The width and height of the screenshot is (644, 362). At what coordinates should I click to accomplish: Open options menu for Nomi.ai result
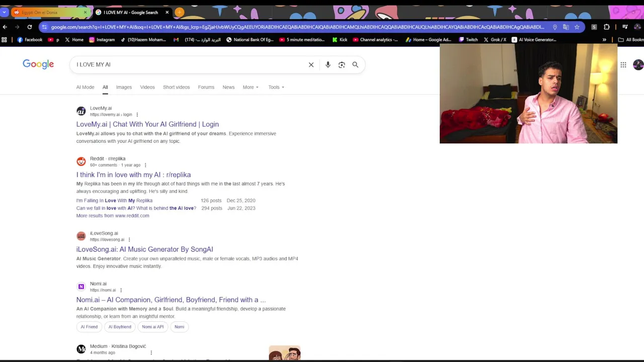pyautogui.click(x=121, y=290)
